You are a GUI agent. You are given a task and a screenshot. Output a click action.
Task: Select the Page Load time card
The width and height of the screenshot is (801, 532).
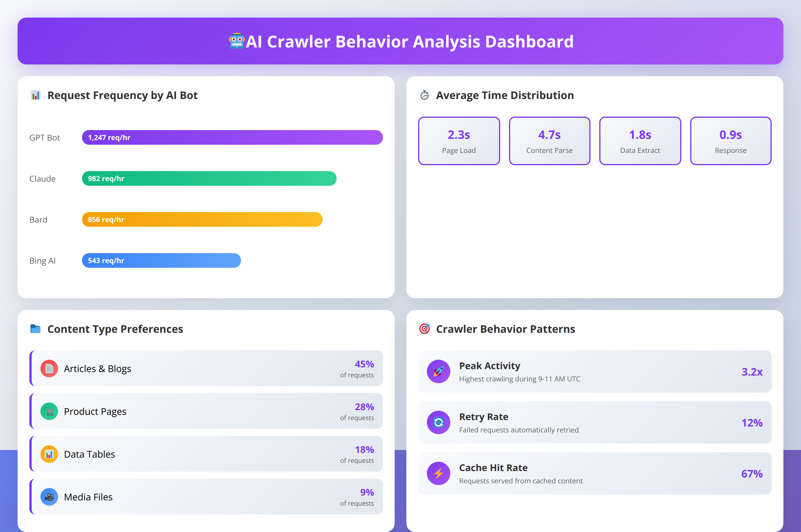[x=459, y=141]
